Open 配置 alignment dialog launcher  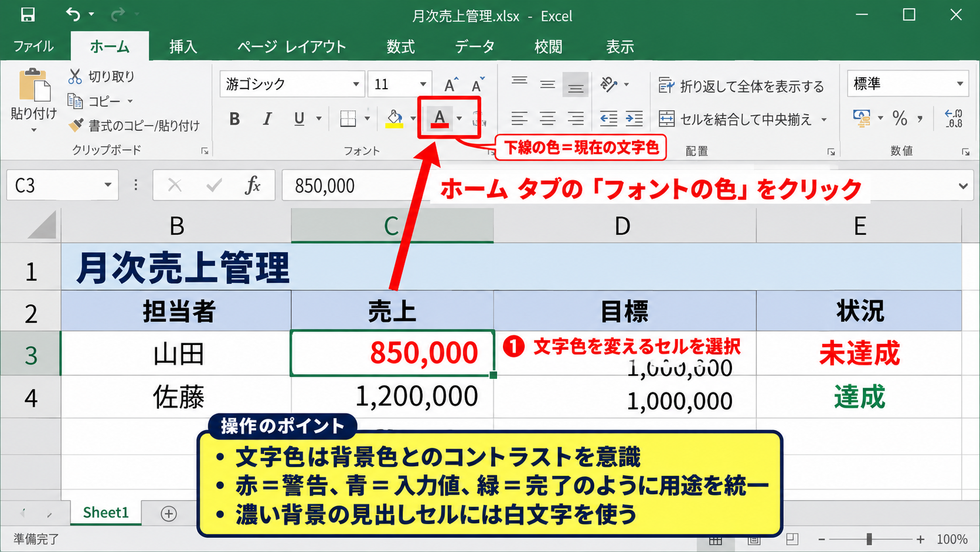tap(831, 152)
